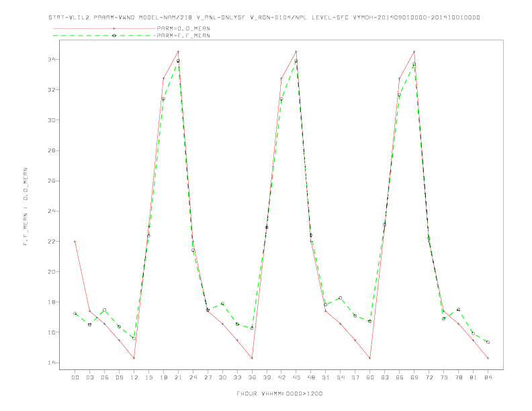Click the red O.O_MEAN minimum point at hour 12
532x411 pixels.
click(134, 358)
